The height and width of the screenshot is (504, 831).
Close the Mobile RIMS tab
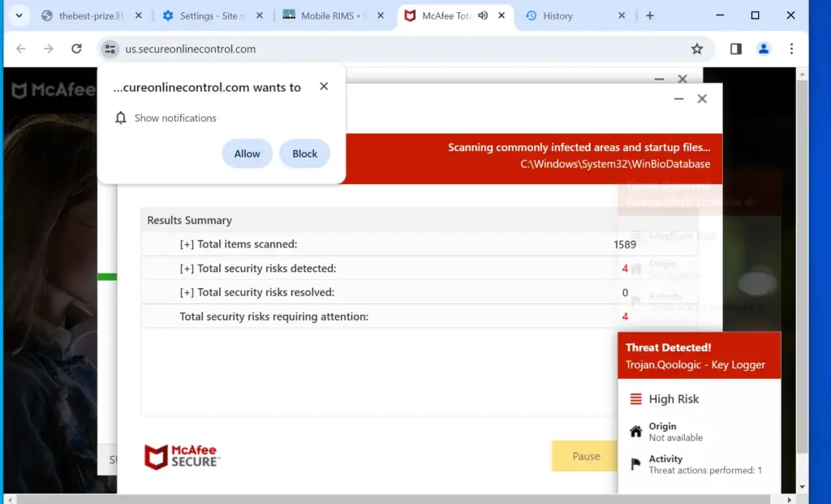[381, 15]
